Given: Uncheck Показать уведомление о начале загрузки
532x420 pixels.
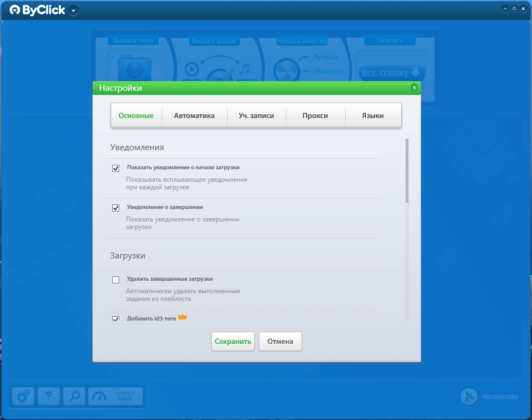Looking at the screenshot, I should tap(115, 168).
